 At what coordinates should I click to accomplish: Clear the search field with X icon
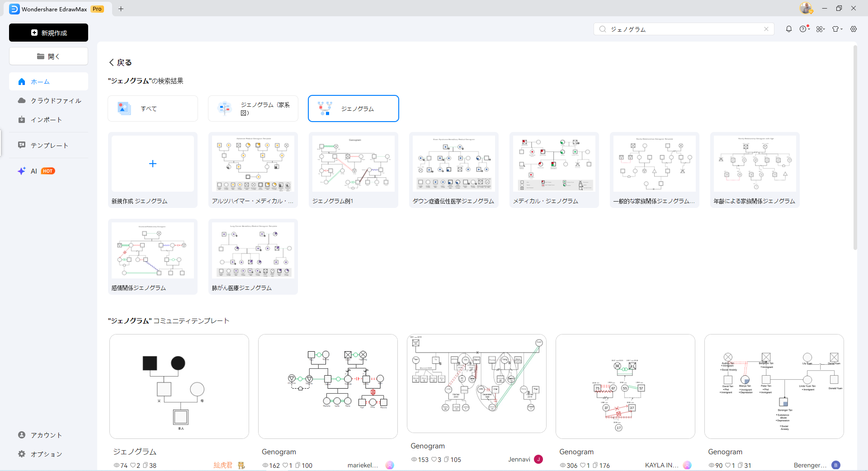[x=766, y=29]
